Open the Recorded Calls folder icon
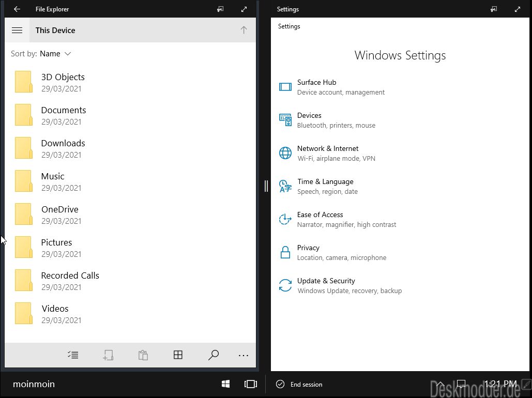532x398 pixels. click(23, 280)
